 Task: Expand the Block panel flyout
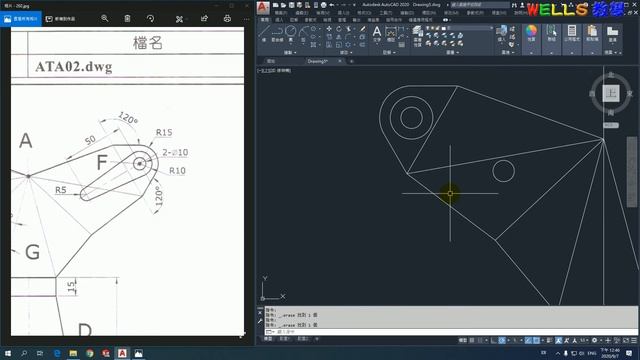point(508,52)
